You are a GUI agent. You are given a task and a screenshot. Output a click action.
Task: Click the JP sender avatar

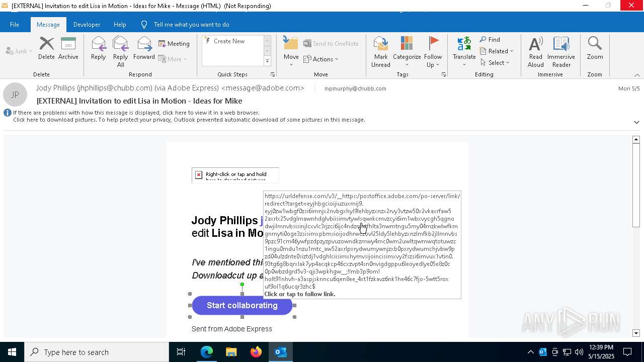15,95
